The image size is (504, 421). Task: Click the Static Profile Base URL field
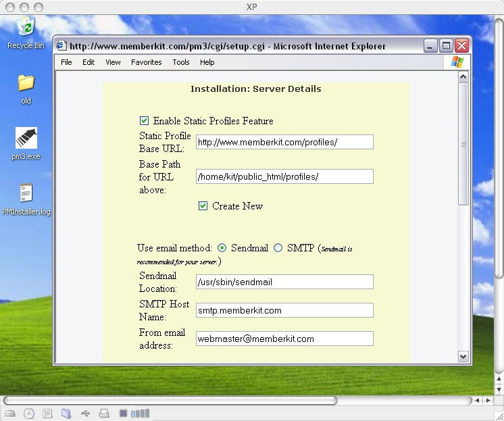(x=284, y=142)
